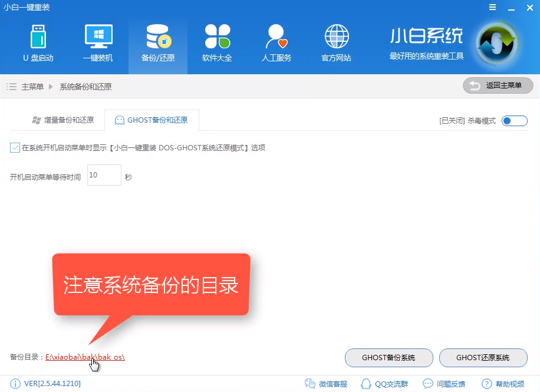Open the 软件大全 software center icon
Viewport: 540px width, 392px height.
[217, 42]
